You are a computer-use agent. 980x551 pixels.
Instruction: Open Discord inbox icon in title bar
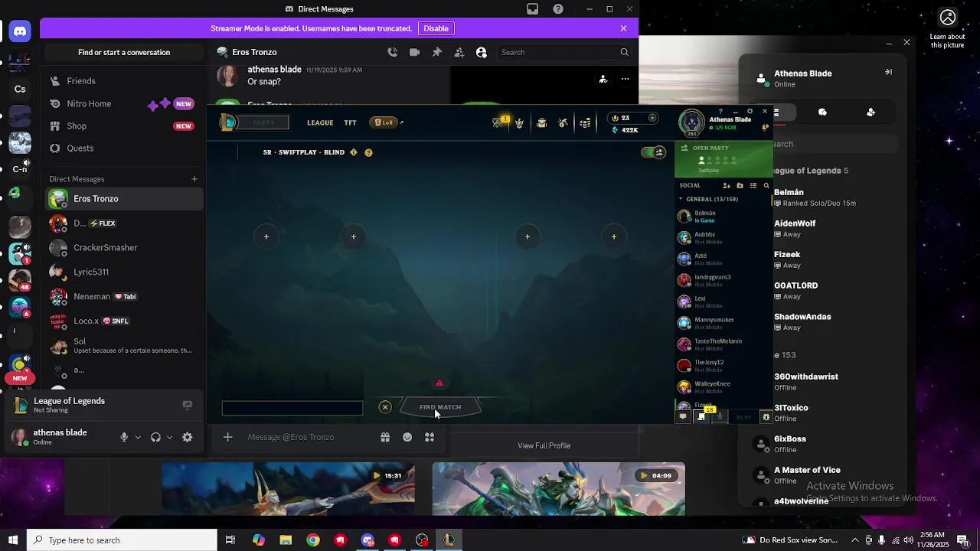pos(532,9)
